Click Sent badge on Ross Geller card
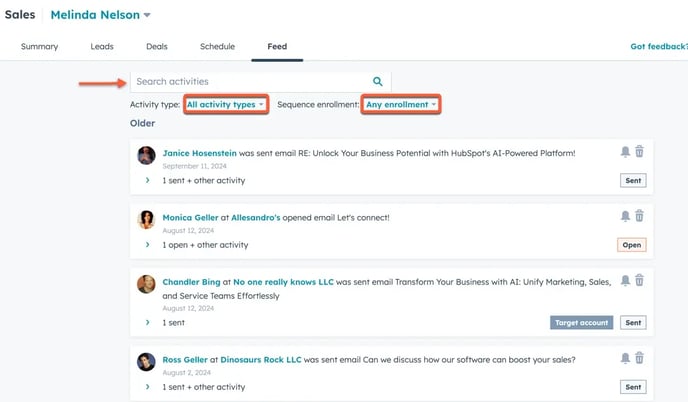 (633, 387)
